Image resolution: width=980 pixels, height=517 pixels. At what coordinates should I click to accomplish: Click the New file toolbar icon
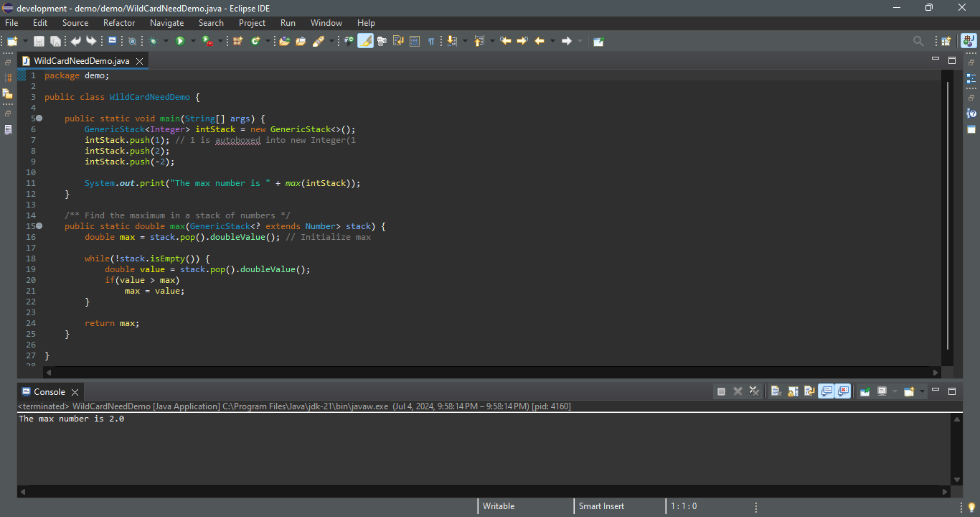pyautogui.click(x=12, y=41)
